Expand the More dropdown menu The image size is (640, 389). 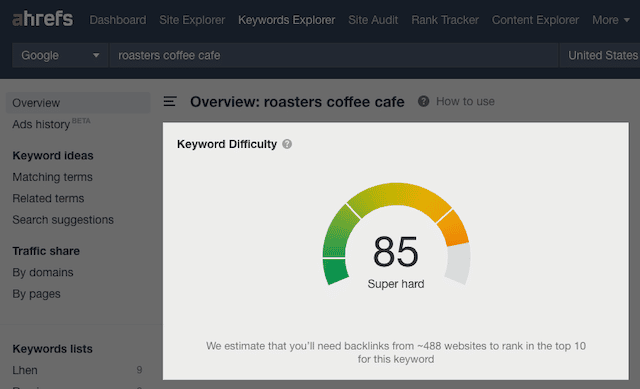[611, 20]
